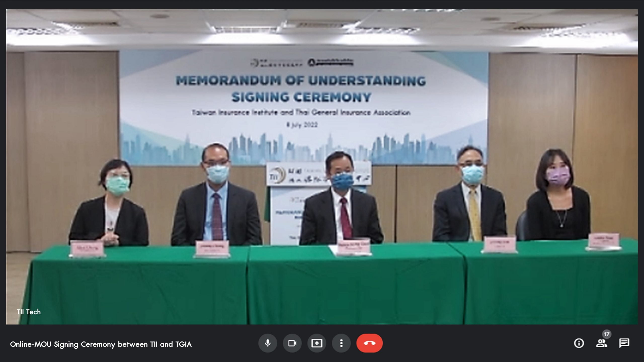Click the 8 July 2022 date on the banner
644x362 pixels.
(x=302, y=125)
